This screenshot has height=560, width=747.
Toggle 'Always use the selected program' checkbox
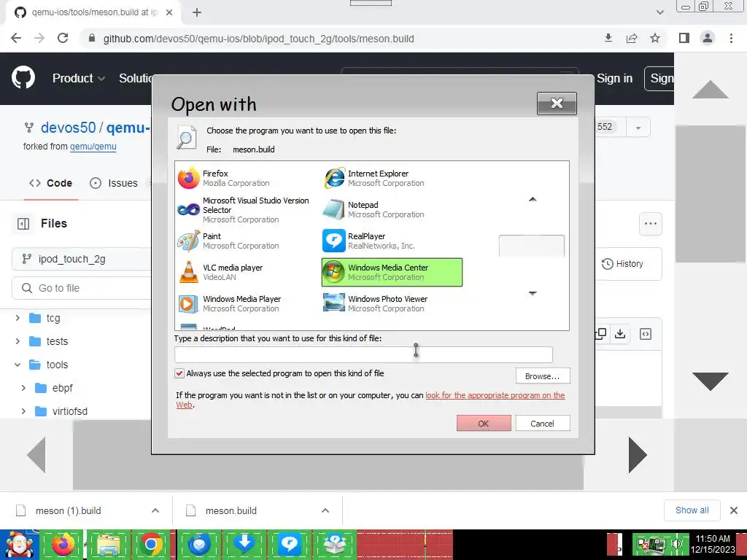click(179, 373)
